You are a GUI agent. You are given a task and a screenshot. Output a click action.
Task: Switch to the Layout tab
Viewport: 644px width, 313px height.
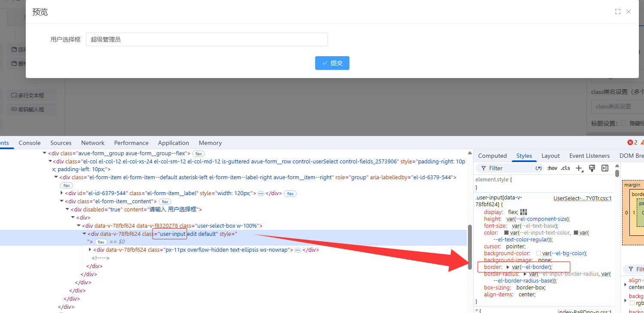[x=550, y=156]
